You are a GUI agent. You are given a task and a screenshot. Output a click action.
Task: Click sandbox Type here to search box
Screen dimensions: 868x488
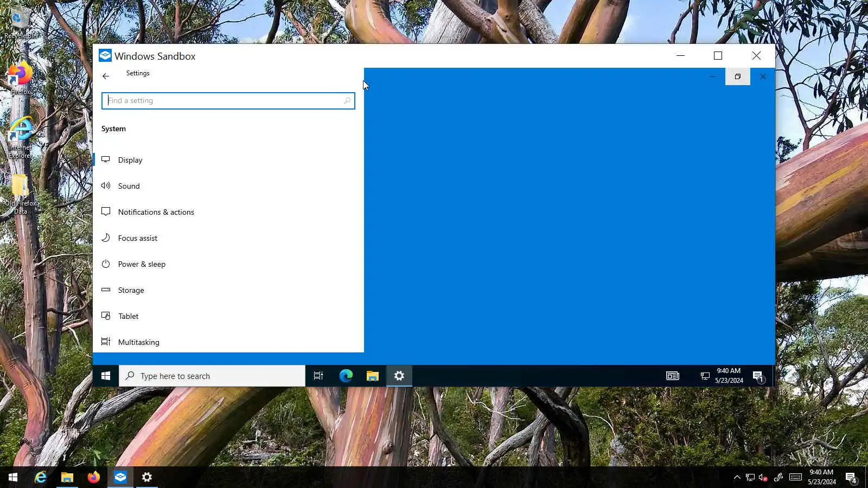(212, 376)
